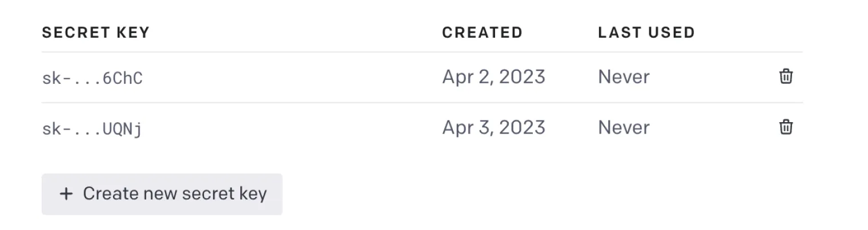Create a new secret key
The image size is (868, 230).
click(162, 194)
